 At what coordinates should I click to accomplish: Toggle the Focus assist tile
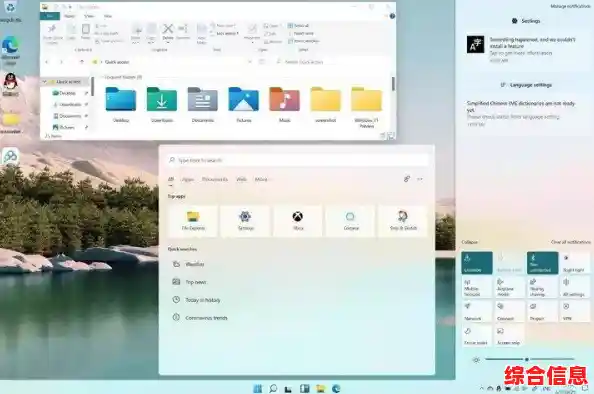pos(477,336)
